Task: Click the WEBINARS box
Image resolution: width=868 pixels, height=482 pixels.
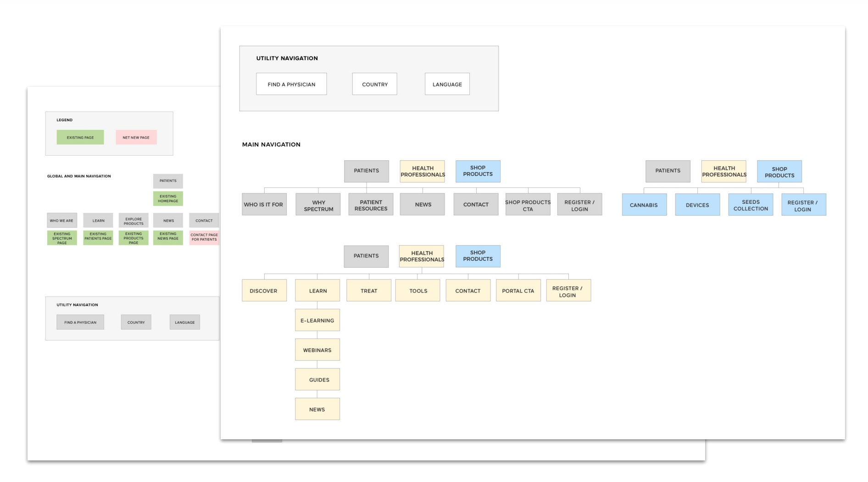Action: [317, 350]
